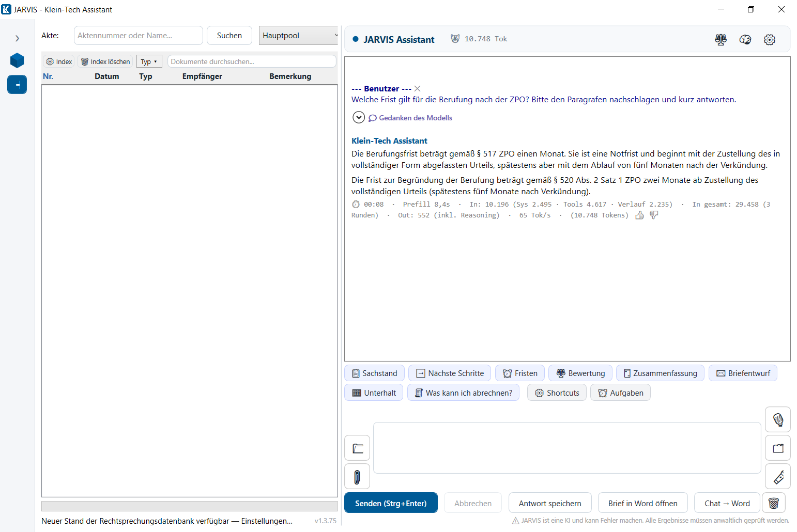Open folder icon beside the message box
This screenshot has height=532, width=797.
357,448
